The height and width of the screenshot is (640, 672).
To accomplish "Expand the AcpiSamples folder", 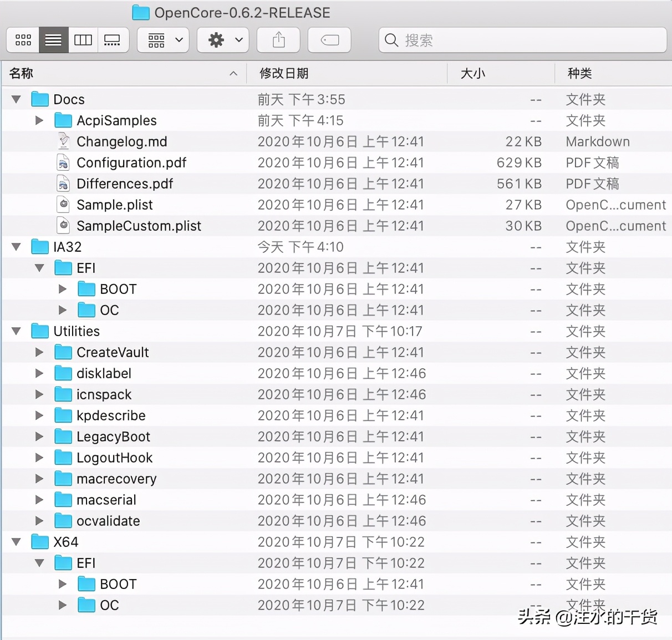I will click(39, 120).
